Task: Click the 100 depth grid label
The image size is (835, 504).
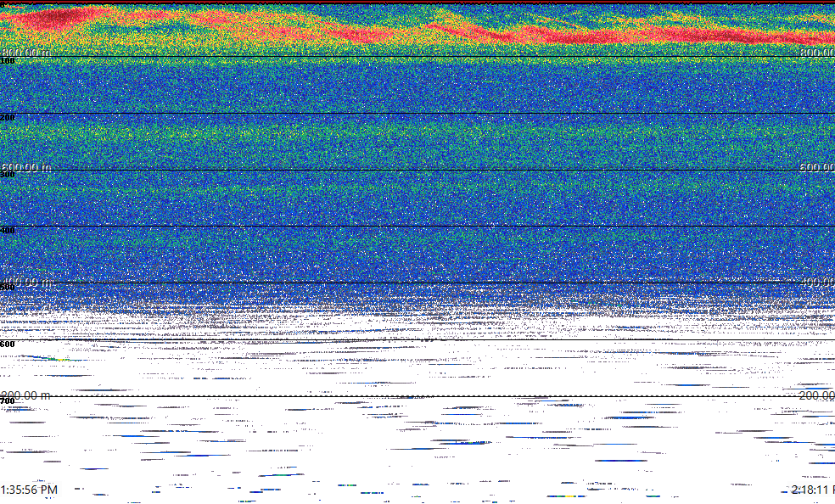Action: pos(8,61)
